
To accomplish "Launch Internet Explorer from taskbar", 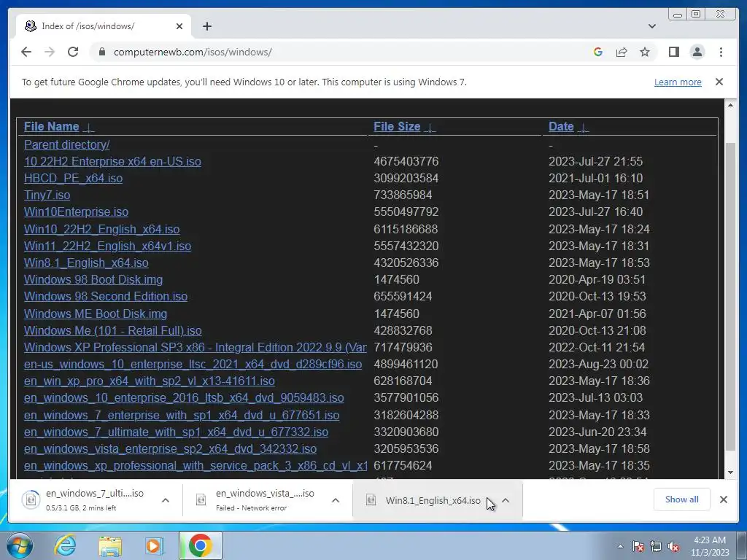I will (x=65, y=545).
